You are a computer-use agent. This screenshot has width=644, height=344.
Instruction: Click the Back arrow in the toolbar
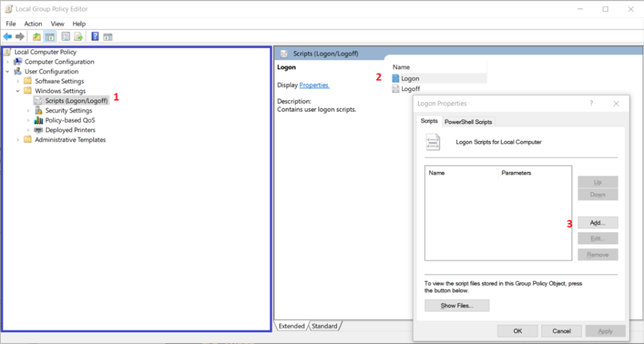pos(8,36)
